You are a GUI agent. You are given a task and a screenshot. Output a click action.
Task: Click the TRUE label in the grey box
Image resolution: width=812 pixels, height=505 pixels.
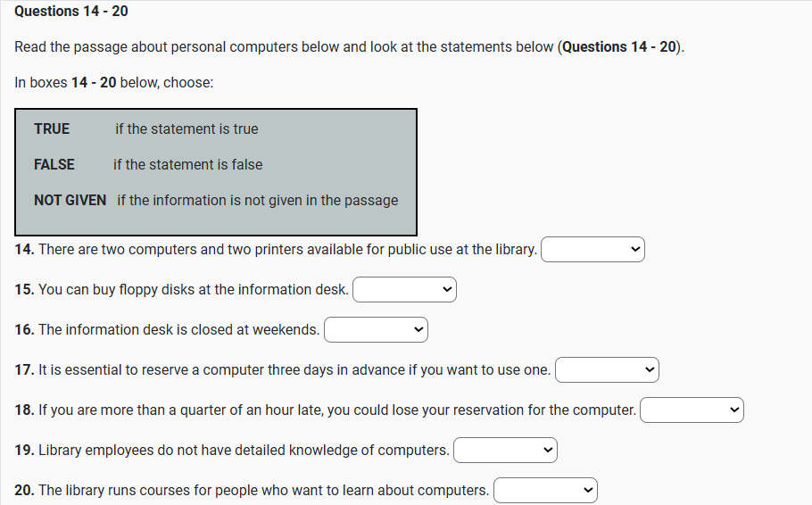point(52,128)
